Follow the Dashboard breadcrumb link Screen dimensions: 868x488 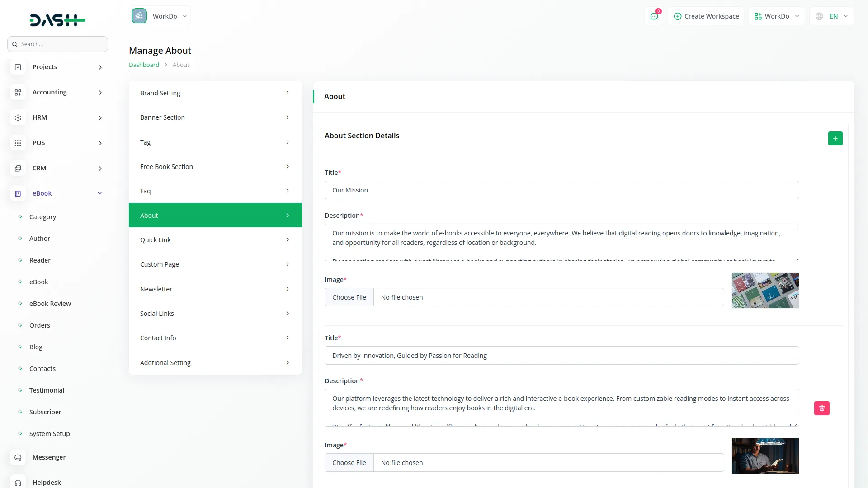[x=144, y=65]
